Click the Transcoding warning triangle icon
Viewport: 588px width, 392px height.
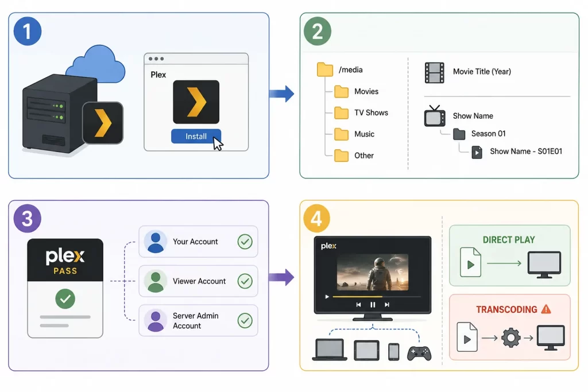pyautogui.click(x=546, y=309)
